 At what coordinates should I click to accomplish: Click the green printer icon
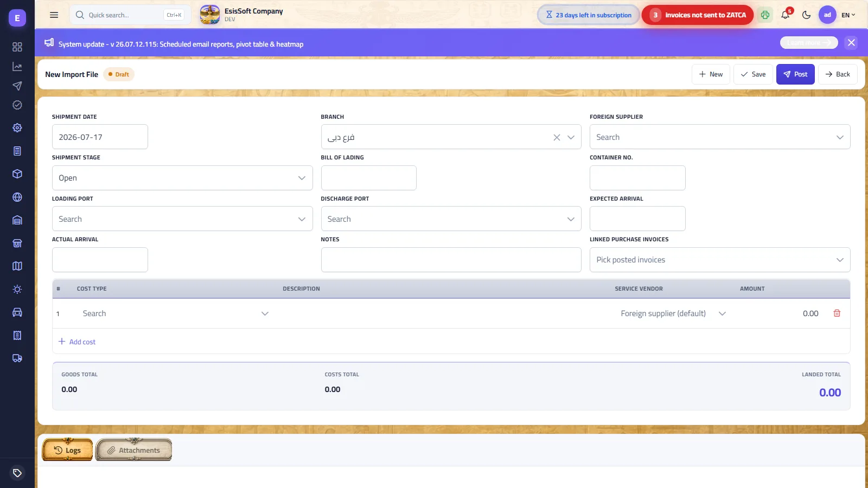click(x=765, y=15)
